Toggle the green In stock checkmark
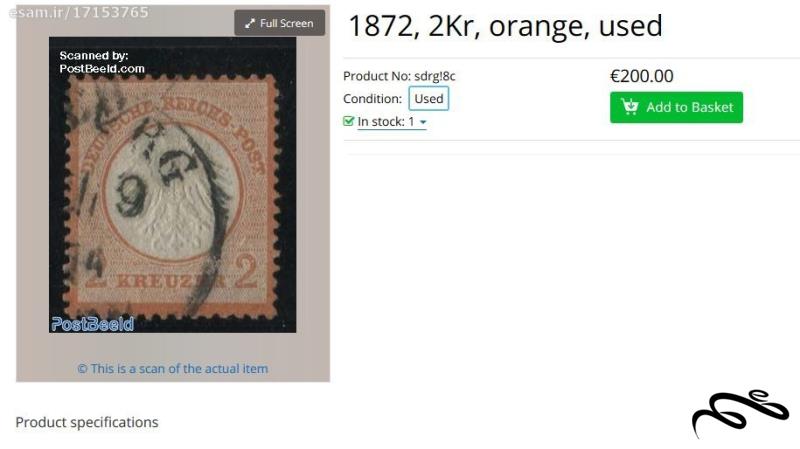The height and width of the screenshot is (449, 800). point(348,121)
